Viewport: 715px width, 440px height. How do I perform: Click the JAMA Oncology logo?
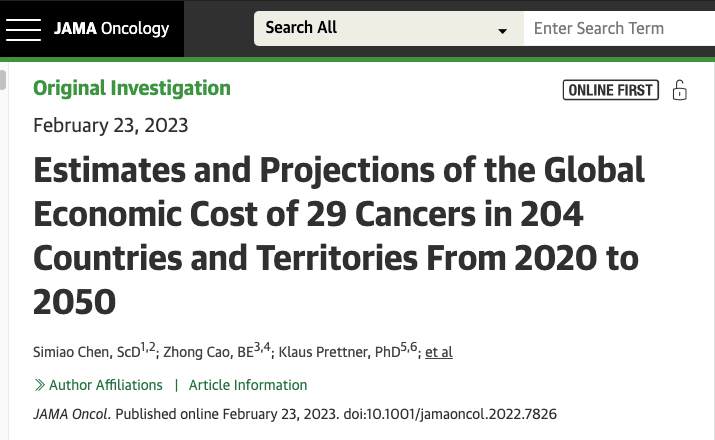click(111, 29)
